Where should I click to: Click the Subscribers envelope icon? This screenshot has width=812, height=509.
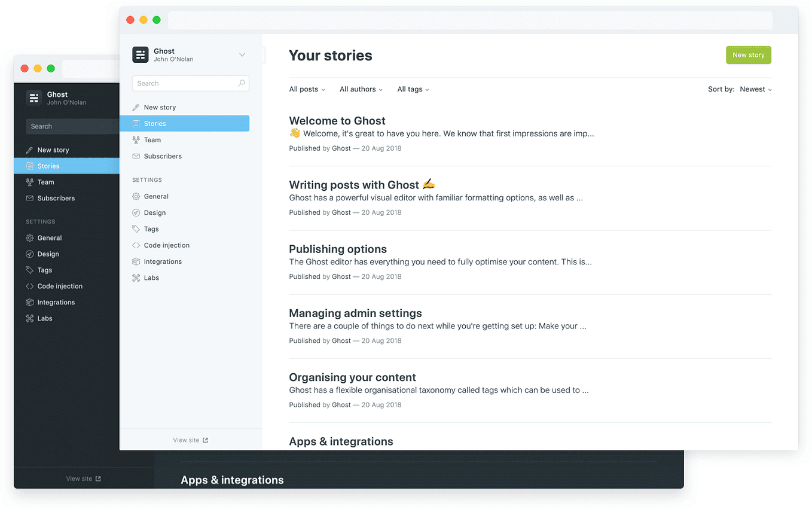tap(136, 156)
